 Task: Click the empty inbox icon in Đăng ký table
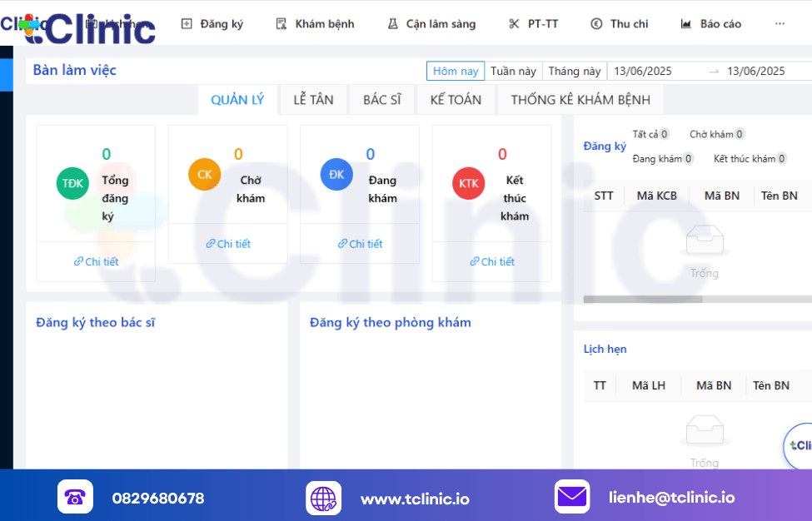coord(705,240)
